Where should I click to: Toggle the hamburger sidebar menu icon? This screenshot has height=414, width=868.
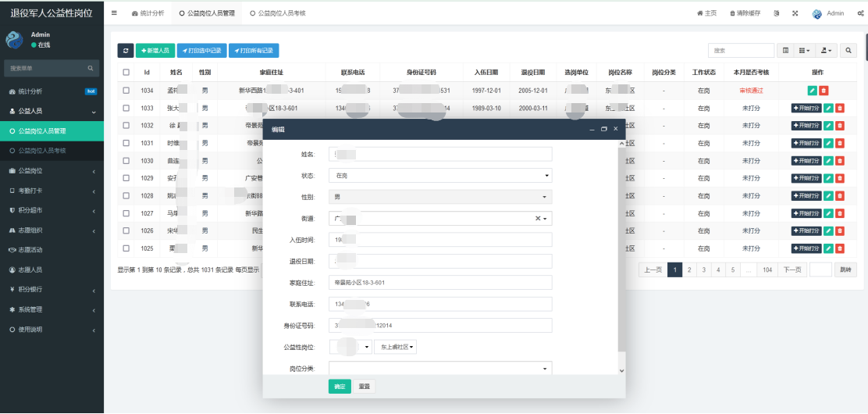point(115,13)
